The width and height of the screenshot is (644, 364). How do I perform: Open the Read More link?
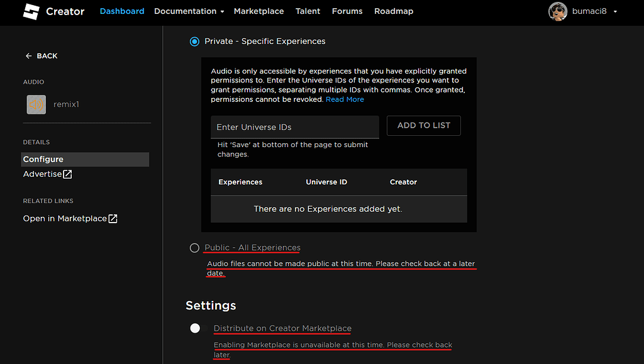pos(345,99)
